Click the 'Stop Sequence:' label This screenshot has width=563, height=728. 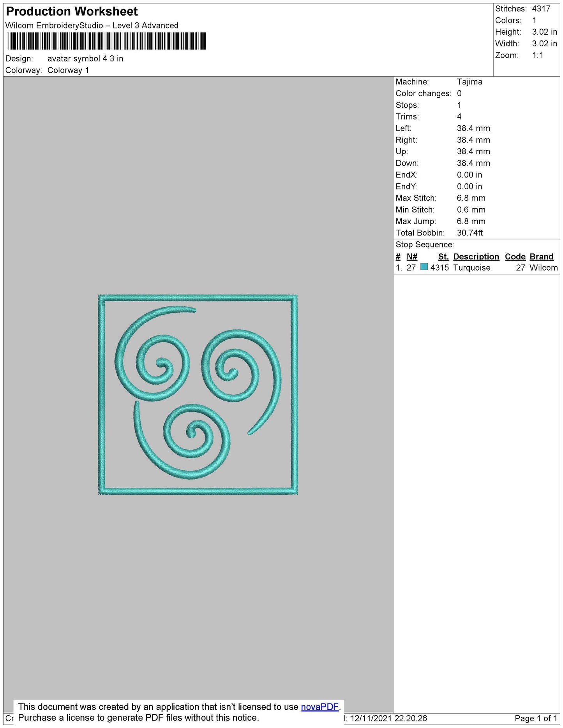coord(425,245)
